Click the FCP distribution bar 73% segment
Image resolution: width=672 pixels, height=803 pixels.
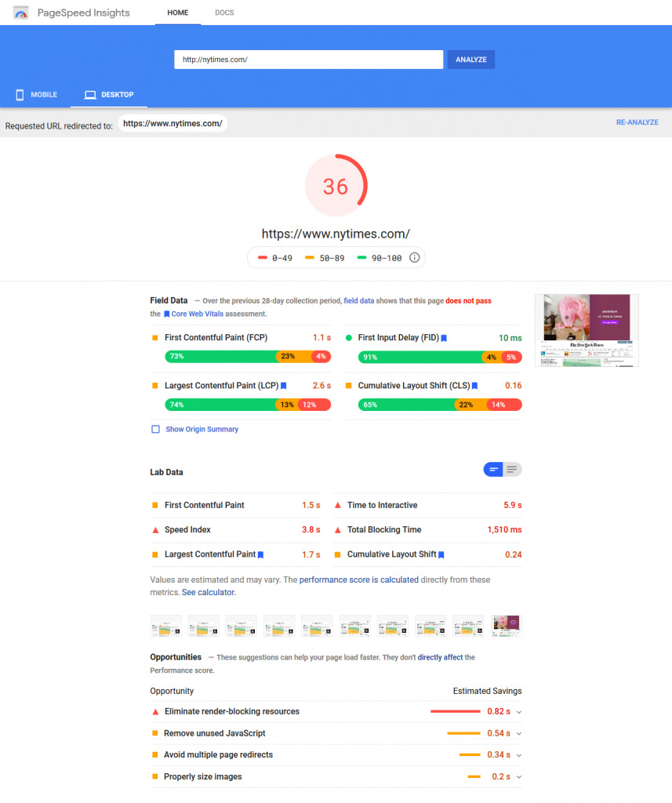220,357
